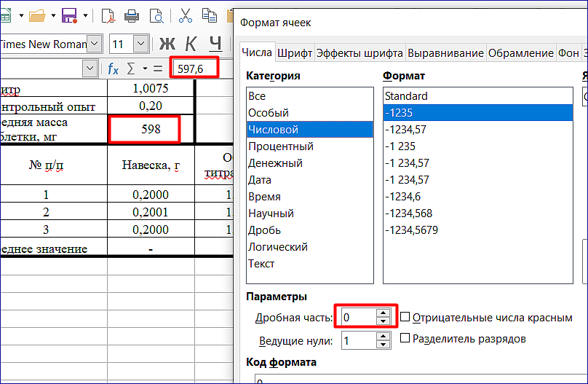Save the document with the floppy icon
This screenshot has width=588, height=384.
coord(69,16)
